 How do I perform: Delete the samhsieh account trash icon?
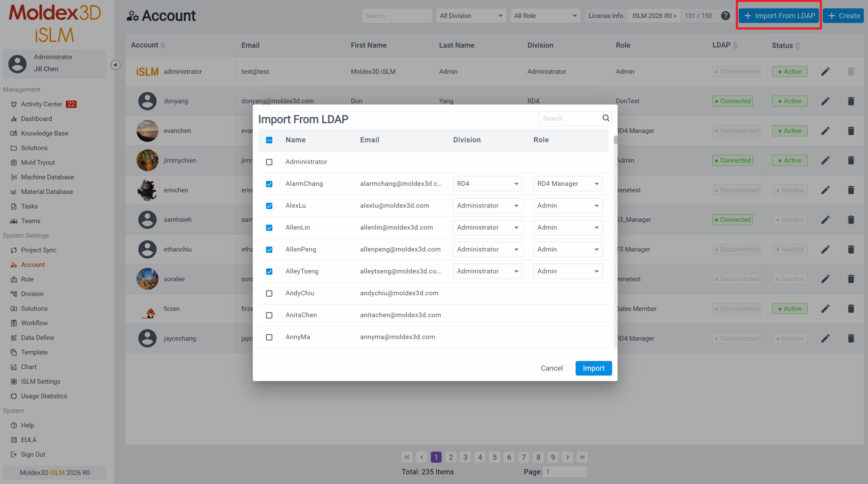tap(851, 220)
